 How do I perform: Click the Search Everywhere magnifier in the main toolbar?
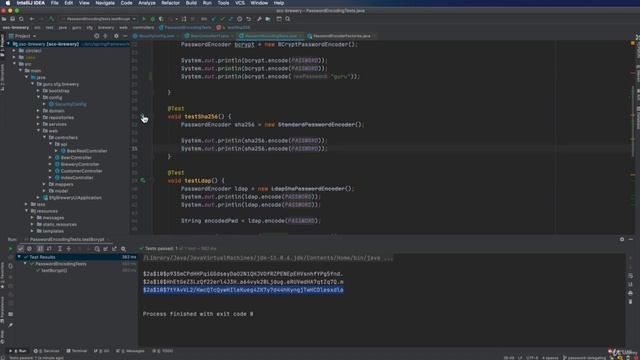tap(288, 19)
